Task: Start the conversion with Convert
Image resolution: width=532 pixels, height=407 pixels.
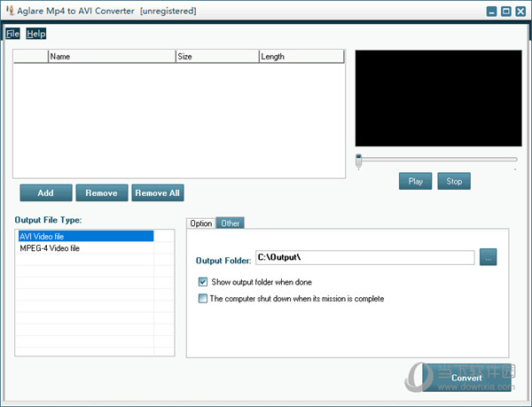Action: [x=467, y=378]
